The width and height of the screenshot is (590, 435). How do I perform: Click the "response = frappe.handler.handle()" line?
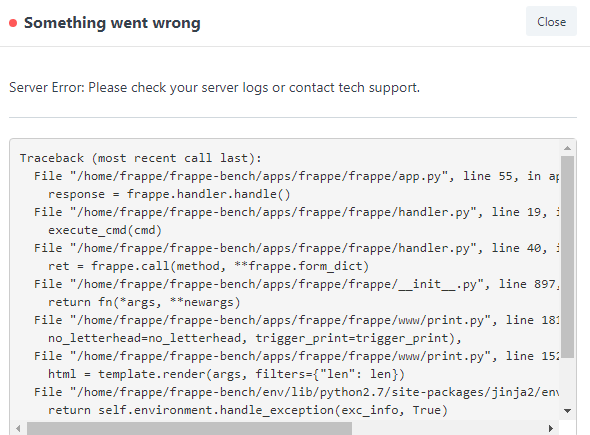pyautogui.click(x=169, y=194)
